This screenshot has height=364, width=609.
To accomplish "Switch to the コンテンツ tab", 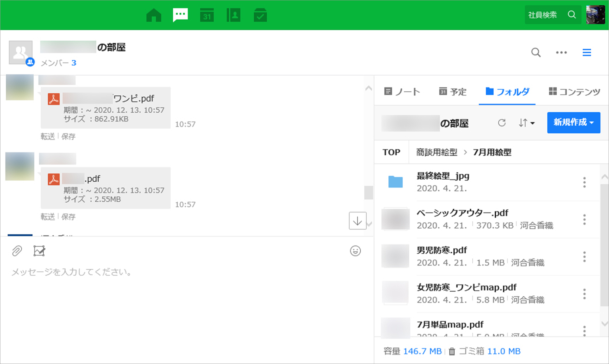I will (574, 92).
